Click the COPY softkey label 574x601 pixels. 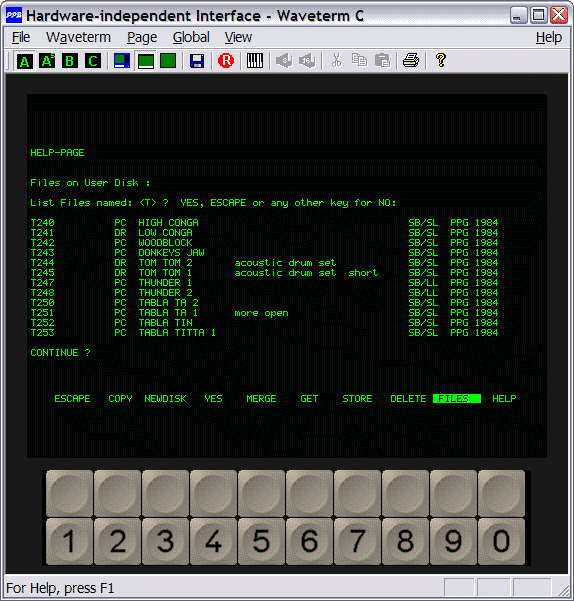click(120, 399)
